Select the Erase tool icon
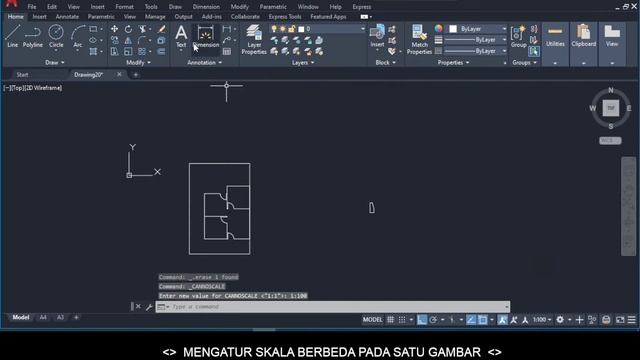 pyautogui.click(x=162, y=29)
